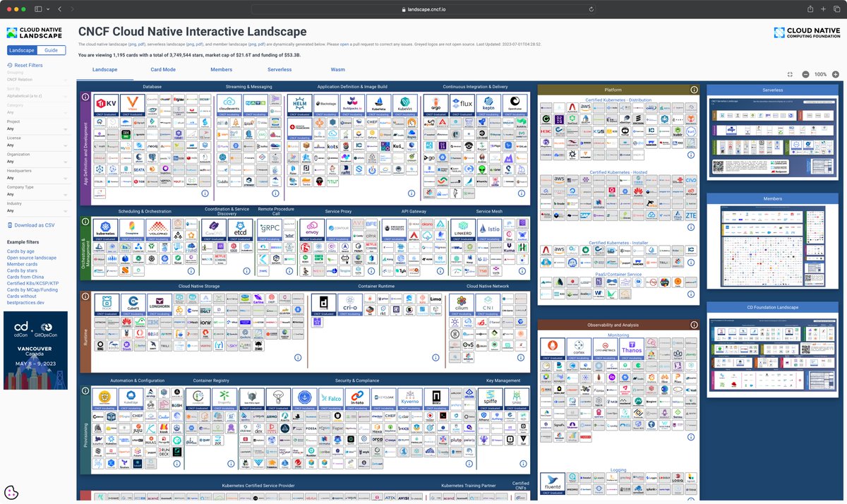Open the License filter dropdown

click(x=37, y=146)
